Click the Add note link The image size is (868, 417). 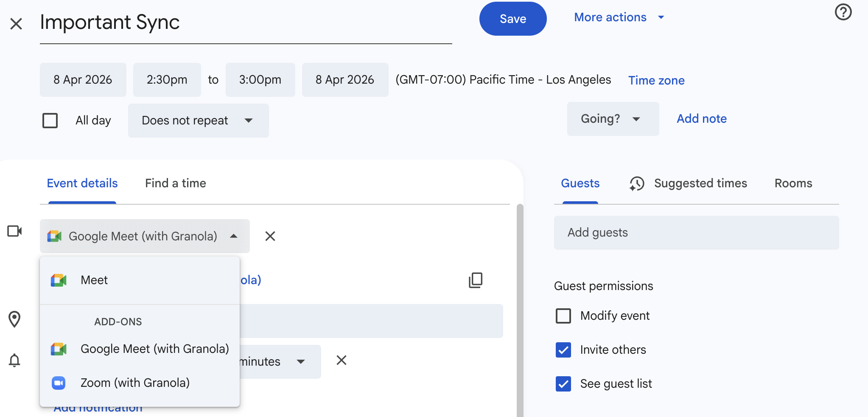(702, 119)
